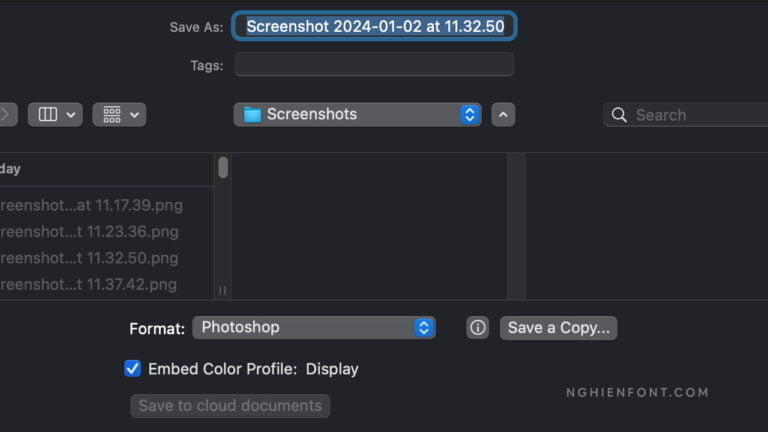Select the file ending 11.37.42.png
Image resolution: width=768 pixels, height=432 pixels.
[x=88, y=284]
